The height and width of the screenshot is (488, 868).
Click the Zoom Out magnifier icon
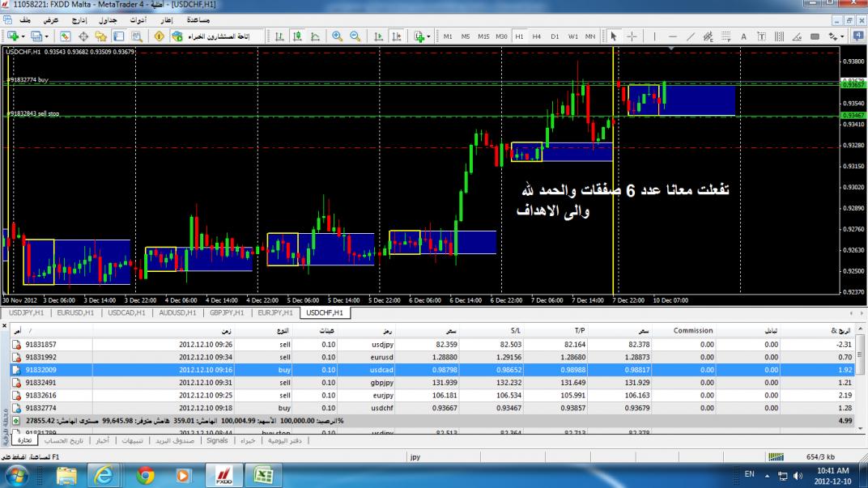355,36
